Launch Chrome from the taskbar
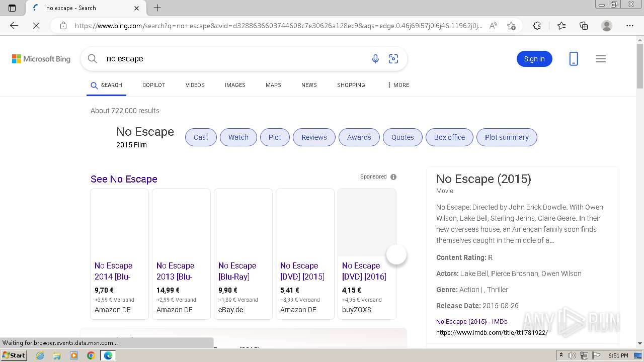 click(x=91, y=355)
